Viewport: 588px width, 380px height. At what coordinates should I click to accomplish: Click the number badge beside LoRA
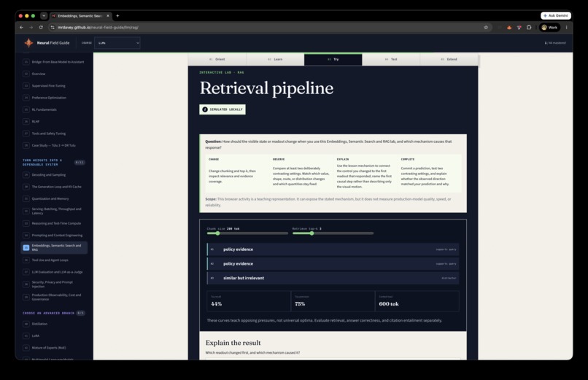pos(26,336)
